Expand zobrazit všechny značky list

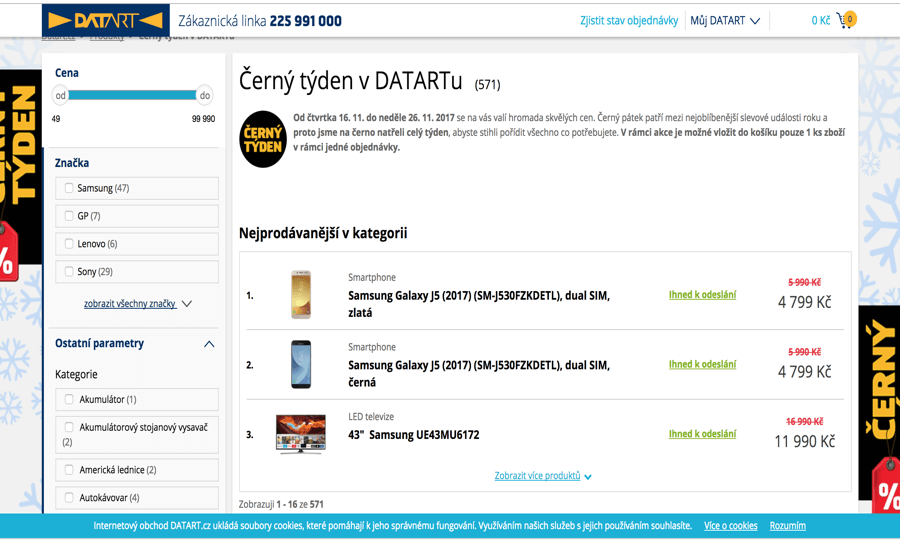[x=138, y=304]
